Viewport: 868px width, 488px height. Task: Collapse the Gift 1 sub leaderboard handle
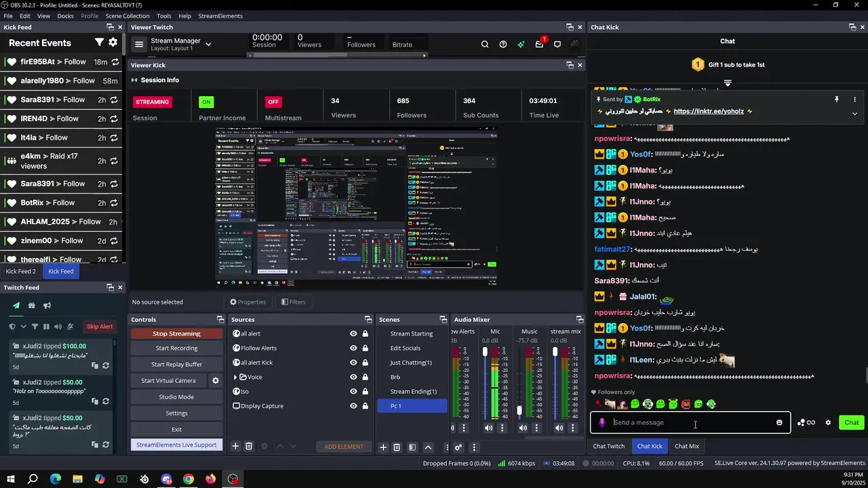pos(728,83)
